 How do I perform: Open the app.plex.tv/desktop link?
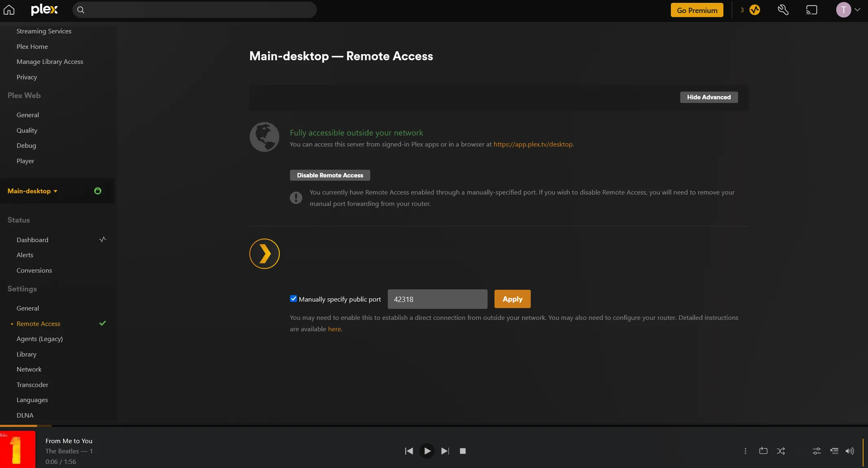(533, 144)
